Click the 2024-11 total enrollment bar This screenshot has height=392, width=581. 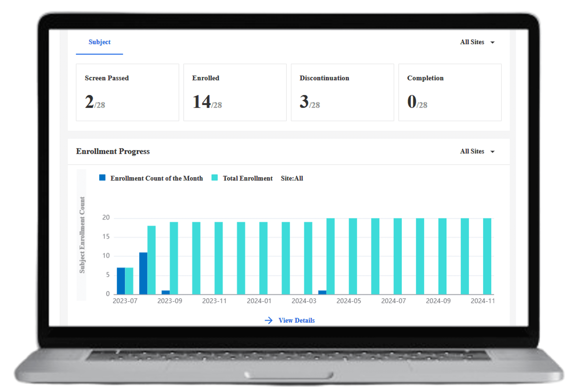[x=487, y=256]
